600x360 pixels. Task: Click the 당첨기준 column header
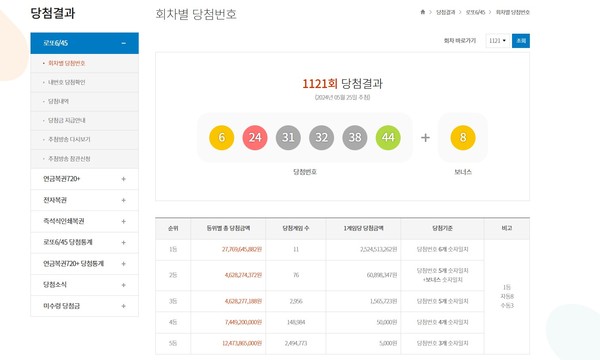point(442,228)
